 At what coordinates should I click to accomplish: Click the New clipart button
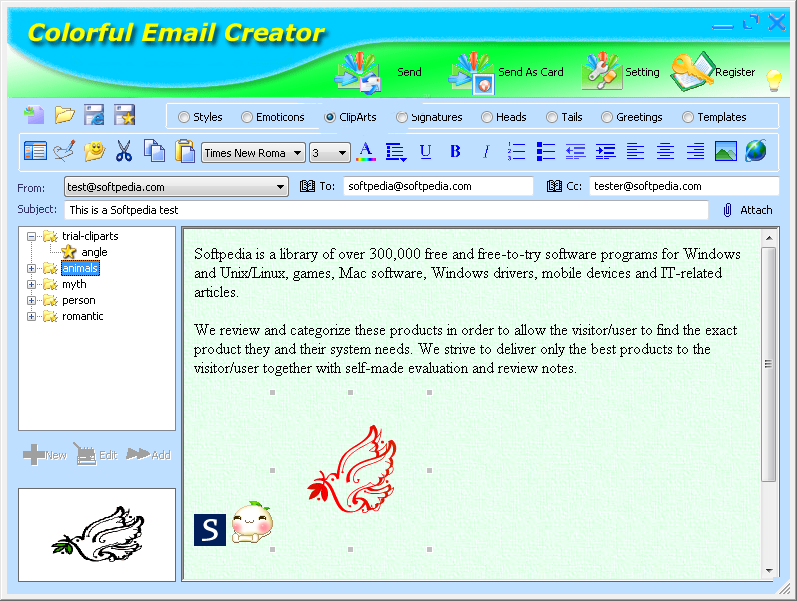point(45,455)
